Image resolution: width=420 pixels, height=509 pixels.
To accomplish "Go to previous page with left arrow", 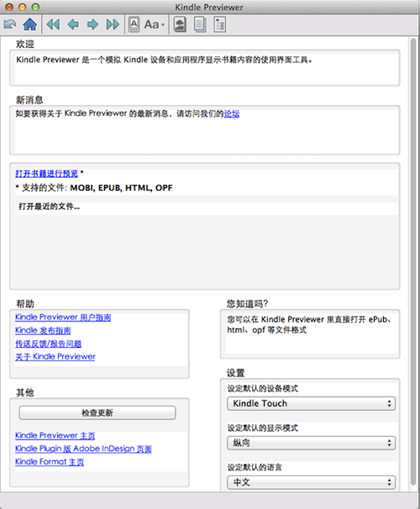I will coord(73,24).
